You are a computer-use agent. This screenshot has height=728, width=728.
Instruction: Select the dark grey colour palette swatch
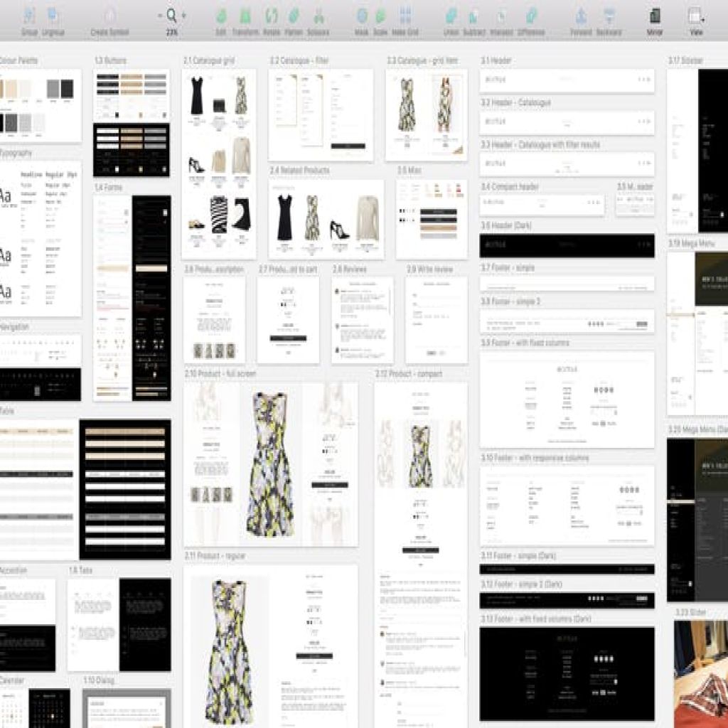point(68,88)
